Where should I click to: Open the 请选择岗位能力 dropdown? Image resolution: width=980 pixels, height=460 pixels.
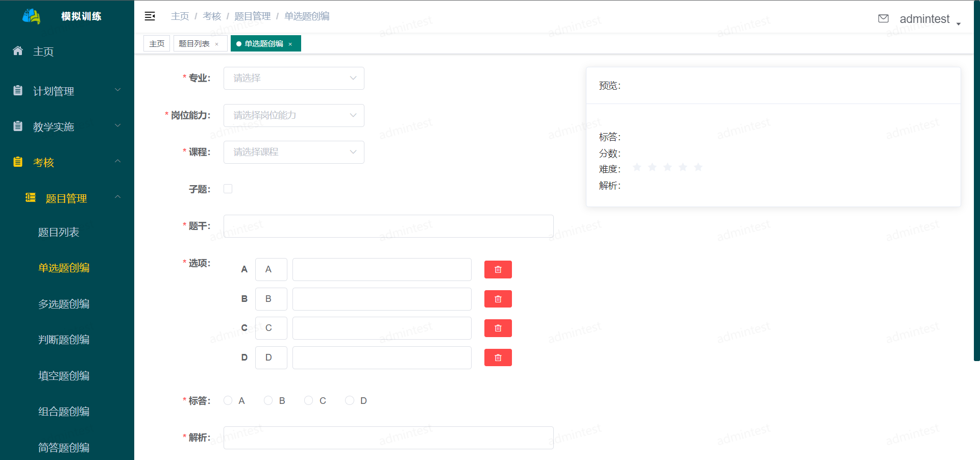pos(293,115)
